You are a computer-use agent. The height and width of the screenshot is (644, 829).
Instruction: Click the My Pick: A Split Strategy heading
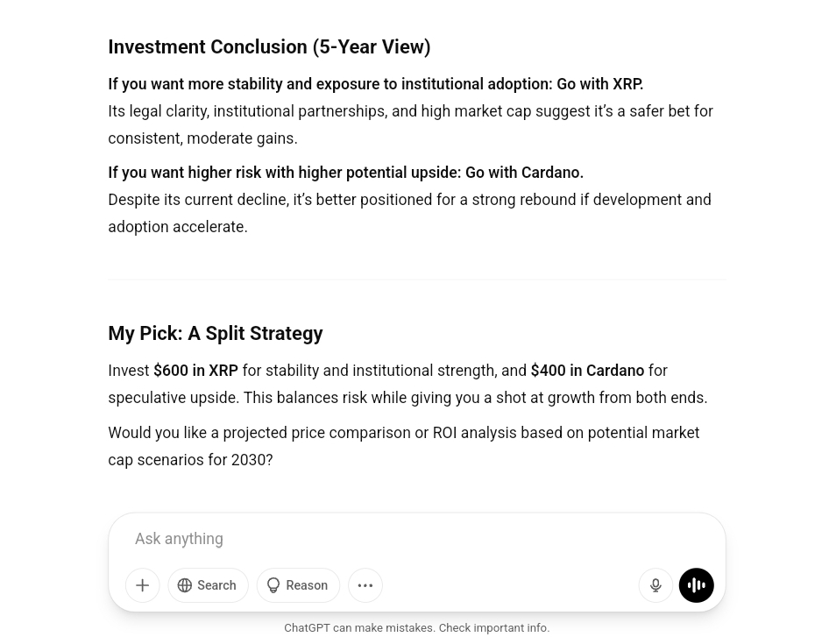[x=215, y=334]
